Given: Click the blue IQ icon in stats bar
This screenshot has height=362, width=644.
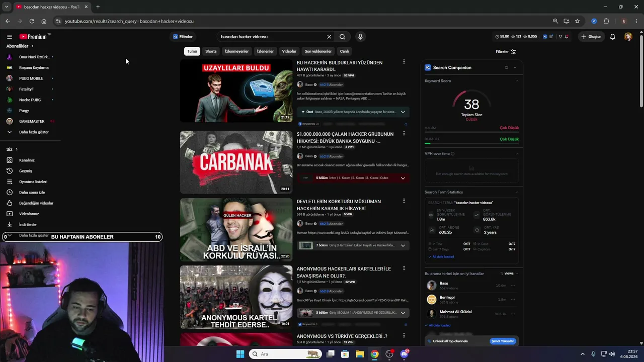Looking at the screenshot, I should (545, 37).
